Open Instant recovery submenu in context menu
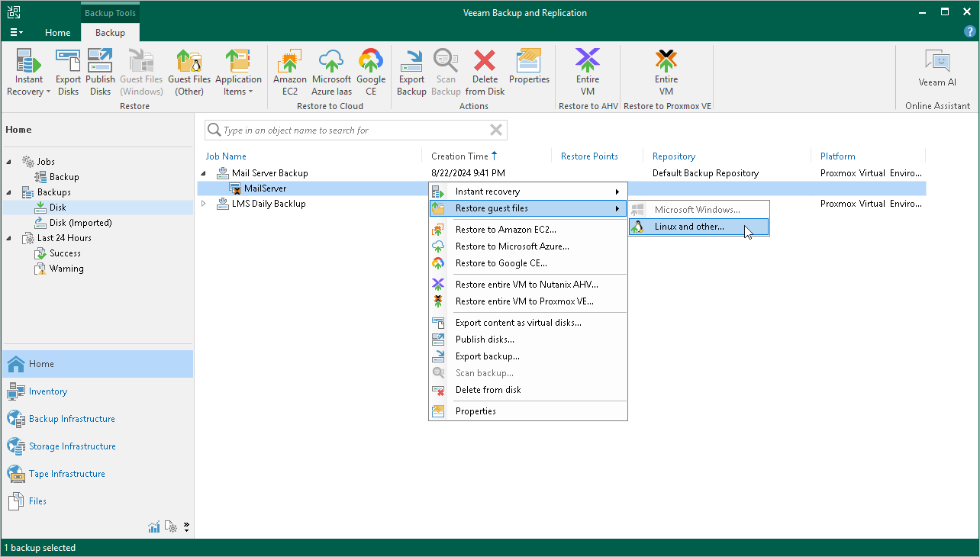Screen dimensions: 980x557 point(527,192)
